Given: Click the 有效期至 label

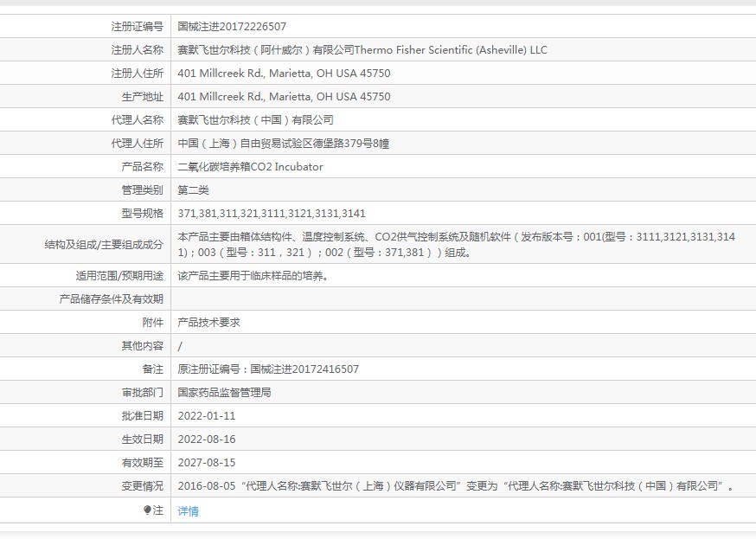Looking at the screenshot, I should coord(143,463).
